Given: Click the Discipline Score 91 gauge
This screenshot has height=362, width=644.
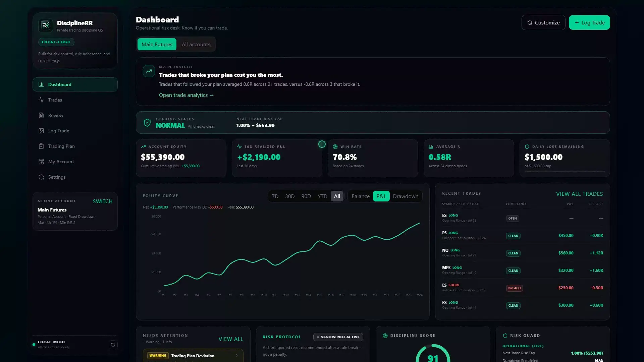Looking at the screenshot, I should click(433, 353).
